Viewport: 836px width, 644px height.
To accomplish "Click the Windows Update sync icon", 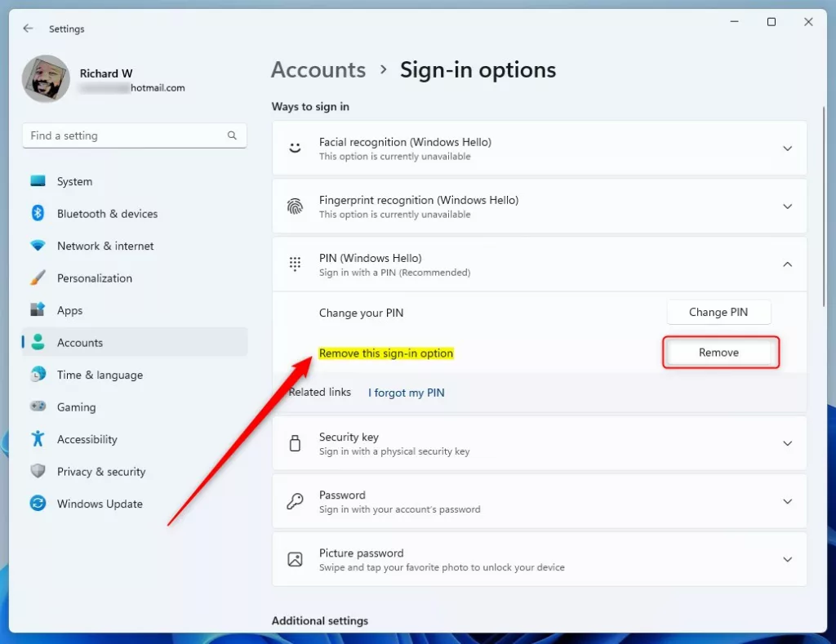I will click(x=38, y=504).
